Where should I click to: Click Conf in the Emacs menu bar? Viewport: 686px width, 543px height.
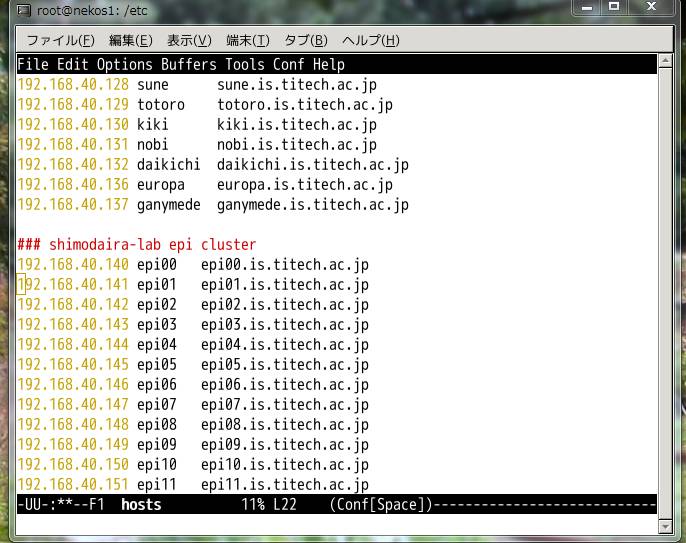[289, 65]
